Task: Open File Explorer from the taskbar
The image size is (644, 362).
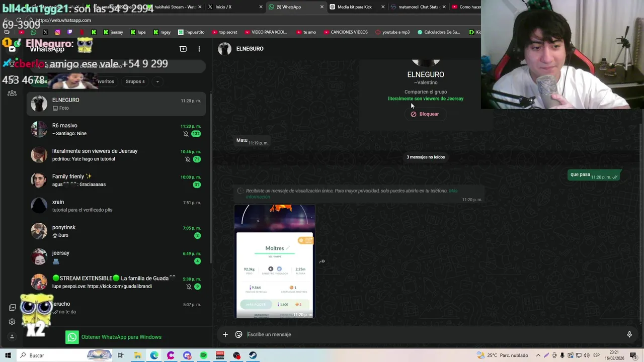Action: pyautogui.click(x=137, y=355)
